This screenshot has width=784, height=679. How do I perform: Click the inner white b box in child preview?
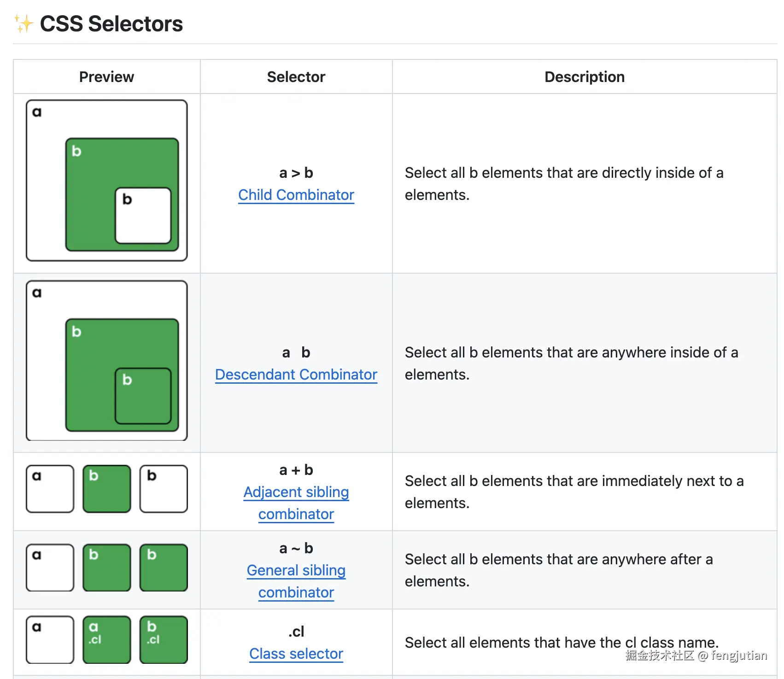click(x=143, y=216)
